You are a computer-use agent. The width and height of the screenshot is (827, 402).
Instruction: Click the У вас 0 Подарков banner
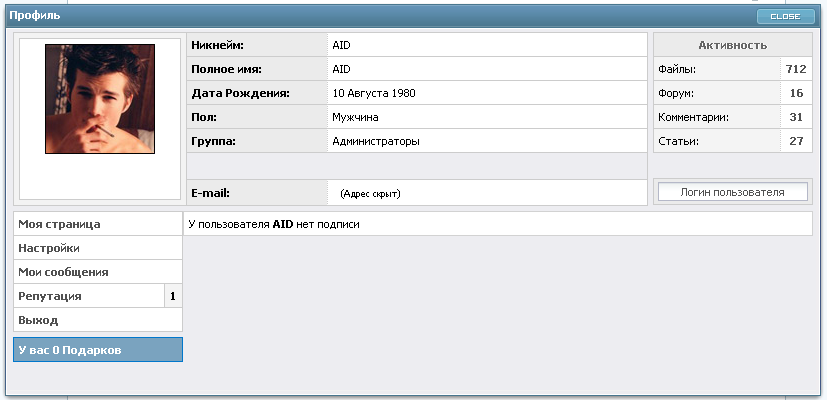[x=98, y=350]
